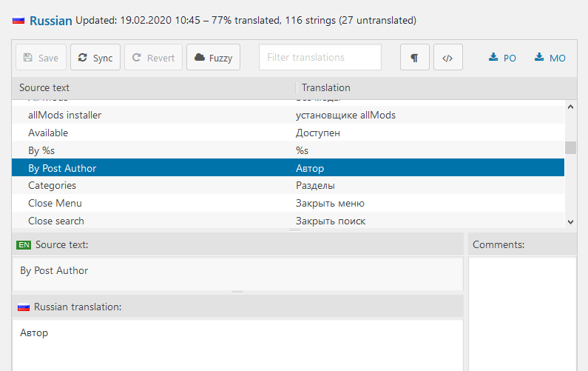Click the undo arrow icon on Revert
This screenshot has width=588, height=371.
pos(137,57)
